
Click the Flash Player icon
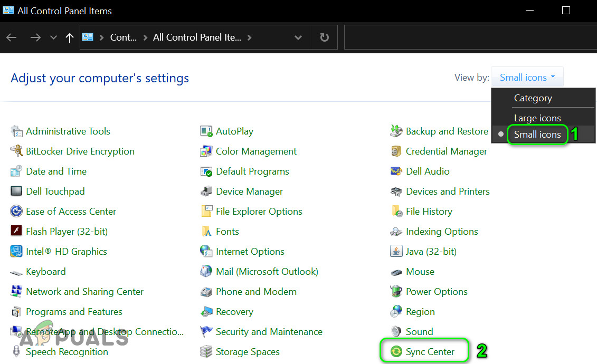coord(16,232)
